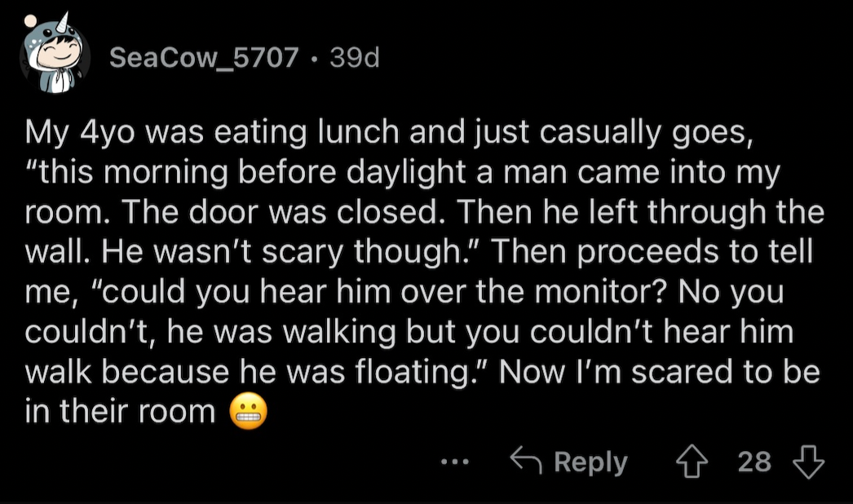Click the curved reply arrow icon
This screenshot has height=504, width=853.
point(525,461)
